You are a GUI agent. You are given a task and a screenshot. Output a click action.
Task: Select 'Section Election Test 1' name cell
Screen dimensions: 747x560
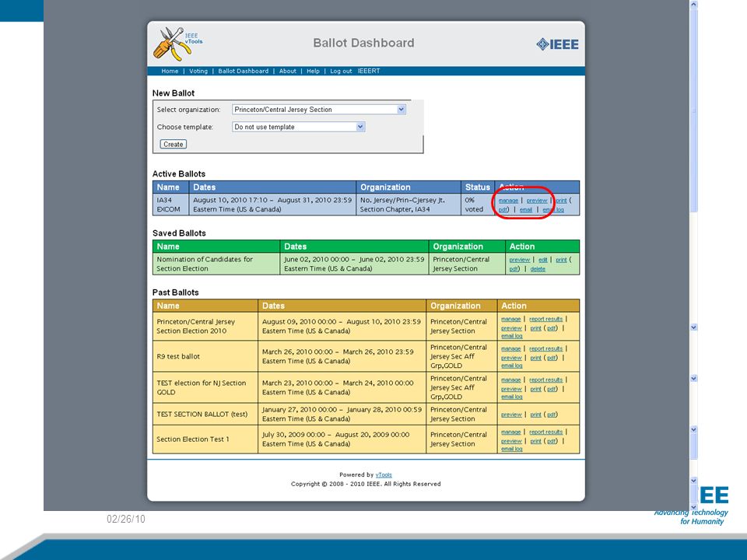click(x=205, y=439)
